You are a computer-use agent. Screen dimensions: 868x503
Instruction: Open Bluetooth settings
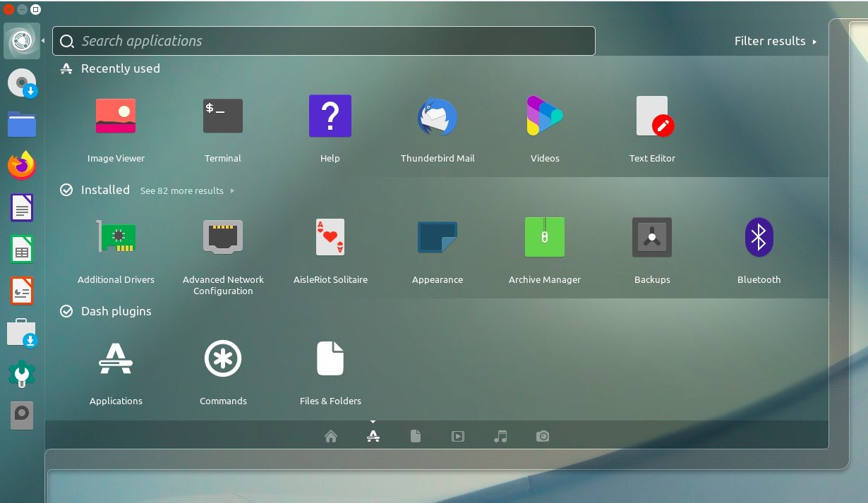[759, 237]
